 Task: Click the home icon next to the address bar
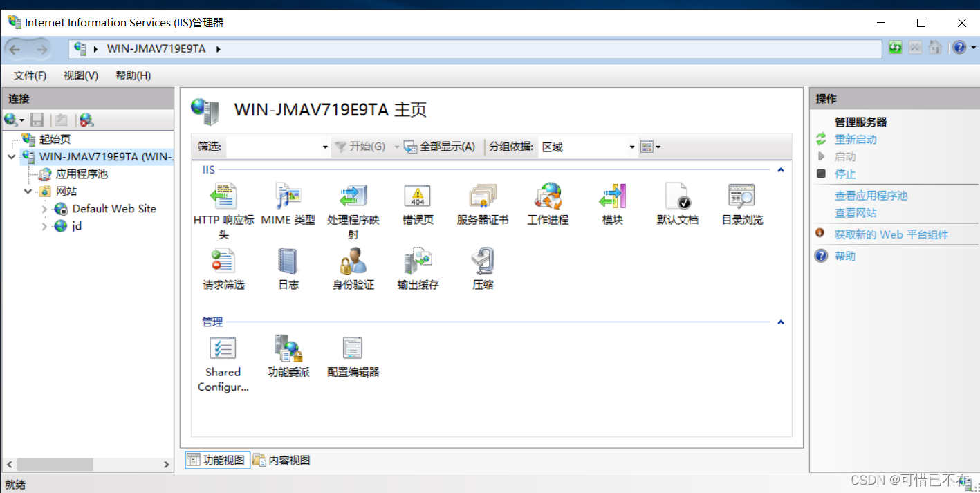click(935, 48)
